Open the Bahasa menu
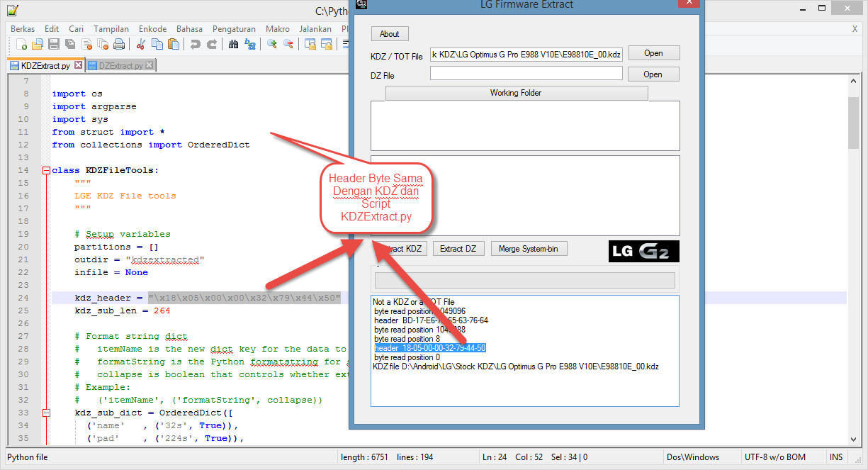The width and height of the screenshot is (868, 470). pyautogui.click(x=189, y=29)
